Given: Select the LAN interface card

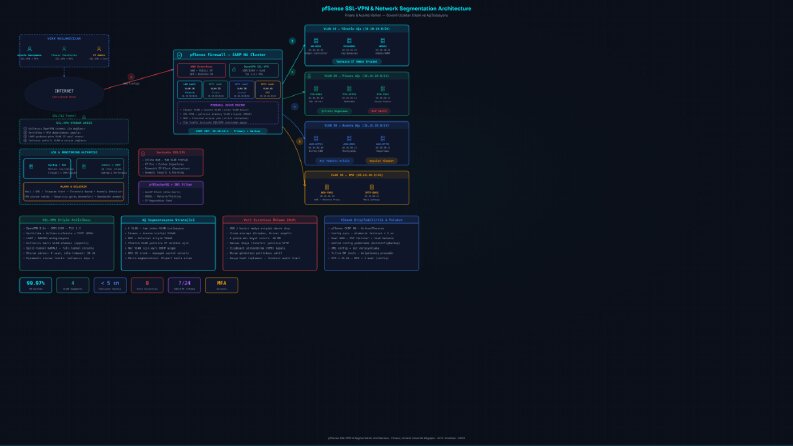Looking at the screenshot, I should 190,90.
